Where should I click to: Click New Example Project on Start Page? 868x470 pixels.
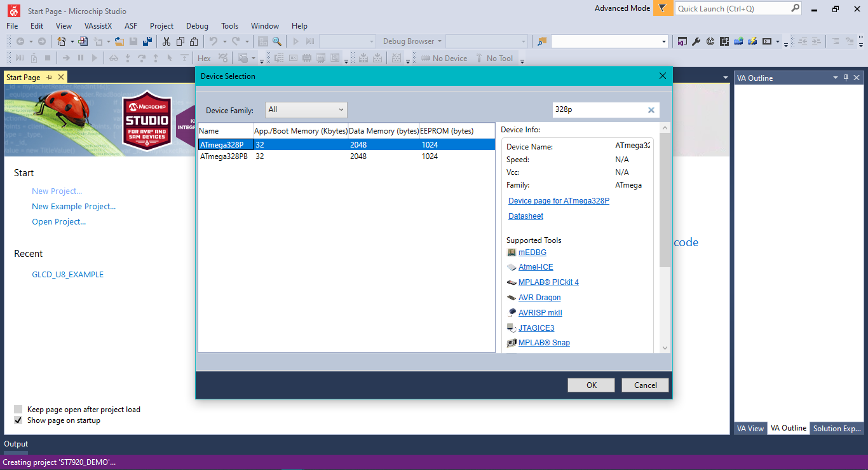[x=74, y=206]
